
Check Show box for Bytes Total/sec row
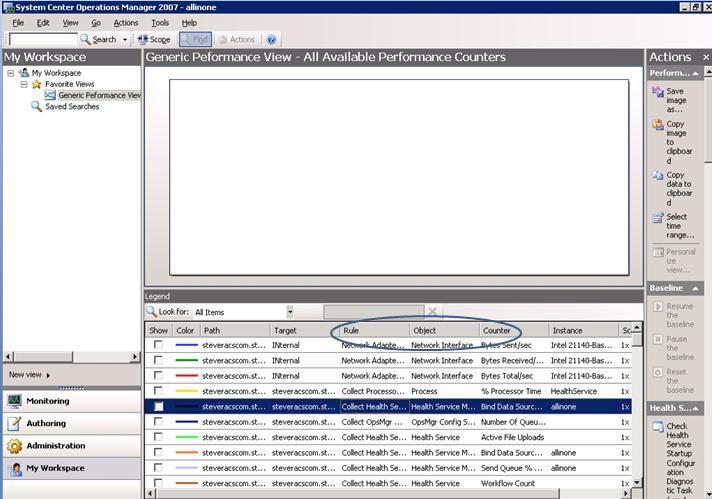158,375
